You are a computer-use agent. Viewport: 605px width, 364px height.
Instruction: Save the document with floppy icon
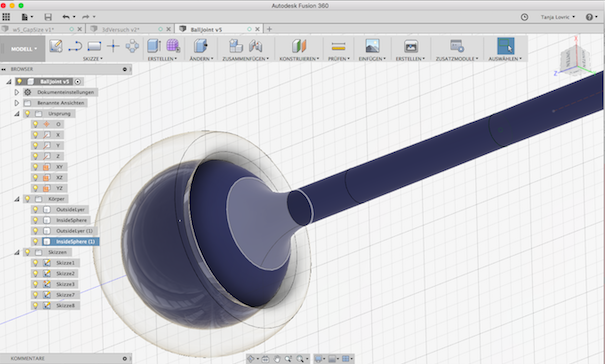pos(48,17)
